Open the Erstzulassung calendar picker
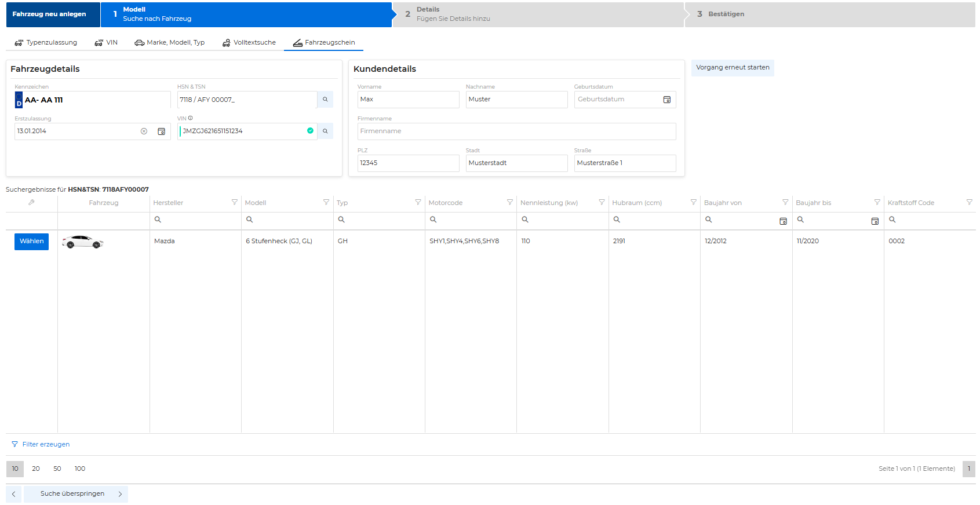 tap(161, 131)
